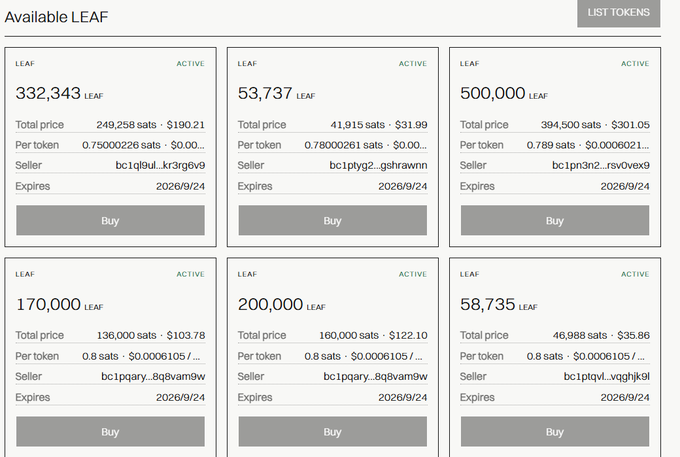Select the 200,000 LEAF amount
Screen dimensions: 680x457
coord(281,304)
